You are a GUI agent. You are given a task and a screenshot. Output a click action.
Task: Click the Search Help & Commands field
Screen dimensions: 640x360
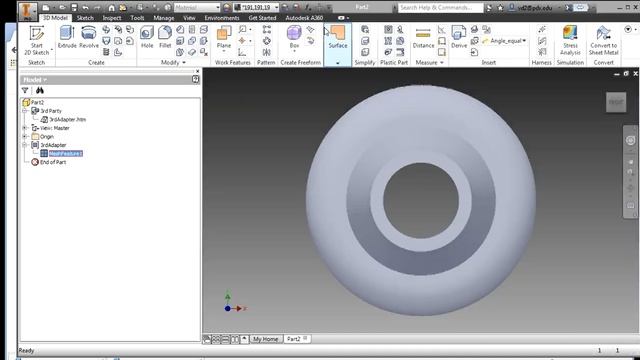tap(440, 7)
